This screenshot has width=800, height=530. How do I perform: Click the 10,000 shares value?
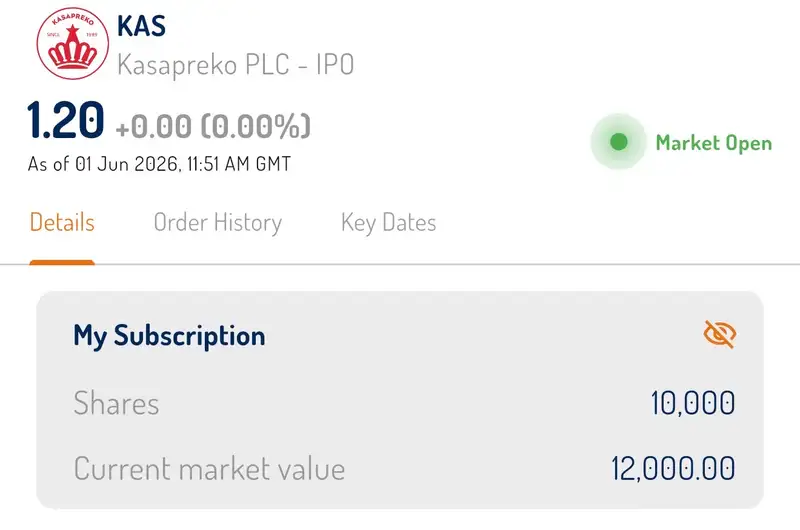tap(693, 403)
